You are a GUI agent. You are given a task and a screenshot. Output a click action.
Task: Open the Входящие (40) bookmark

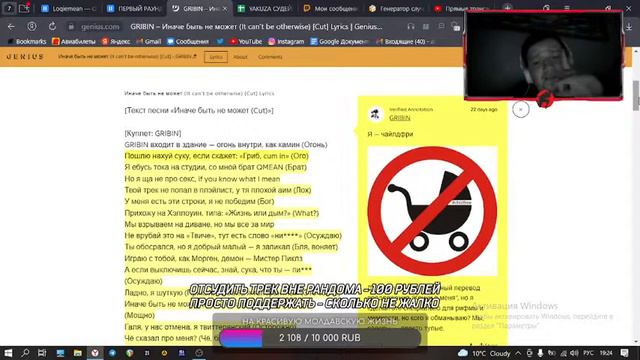pyautogui.click(x=405, y=42)
